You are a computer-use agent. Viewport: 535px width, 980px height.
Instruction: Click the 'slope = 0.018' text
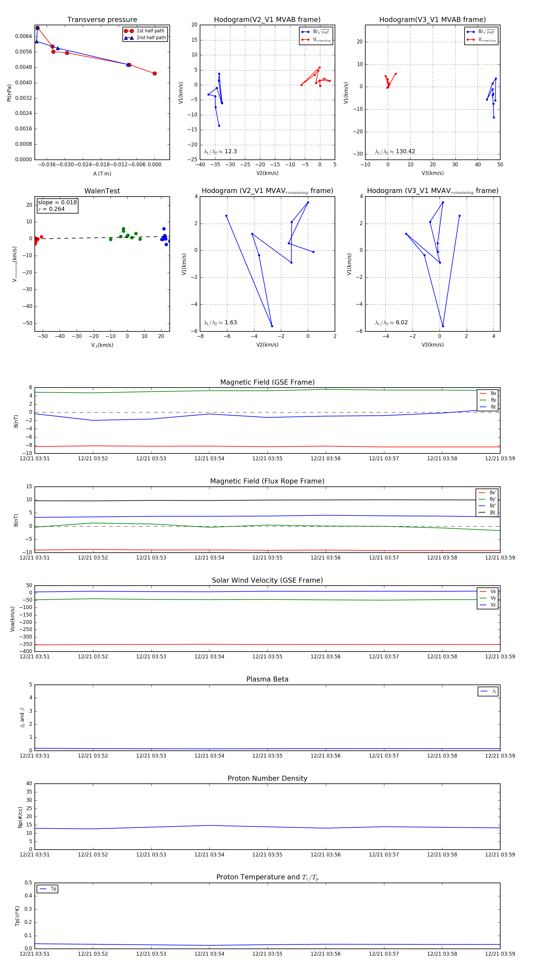(x=57, y=203)
